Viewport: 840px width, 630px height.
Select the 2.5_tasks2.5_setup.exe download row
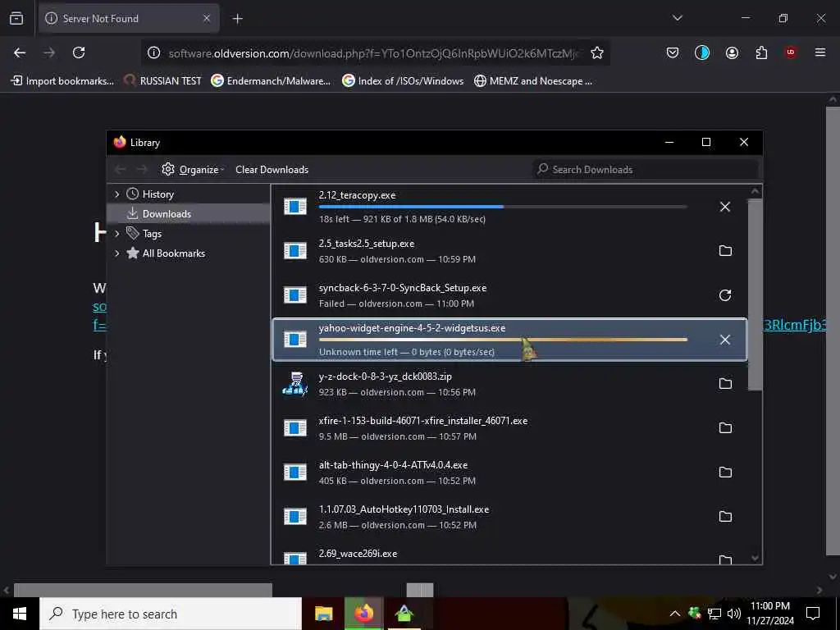(x=509, y=251)
